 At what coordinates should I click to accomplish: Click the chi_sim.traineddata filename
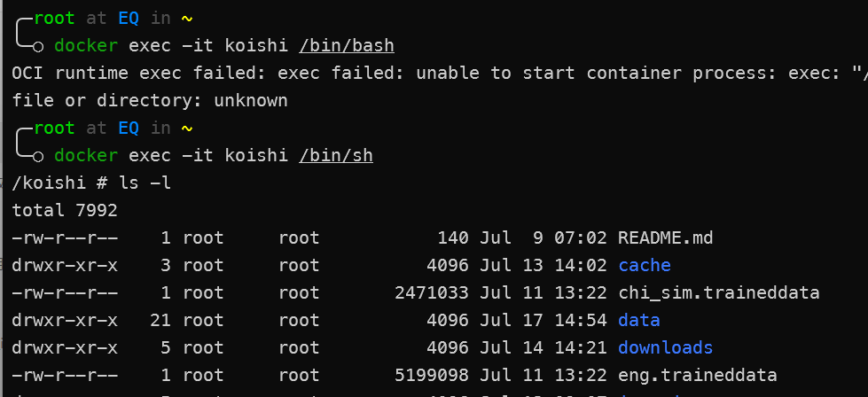718,293
